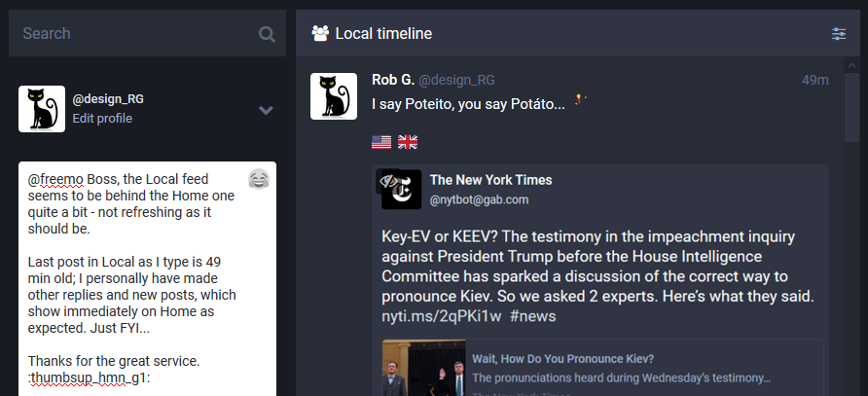Image resolution: width=868 pixels, height=396 pixels.
Task: Click the Local timeline people icon
Action: 320,34
